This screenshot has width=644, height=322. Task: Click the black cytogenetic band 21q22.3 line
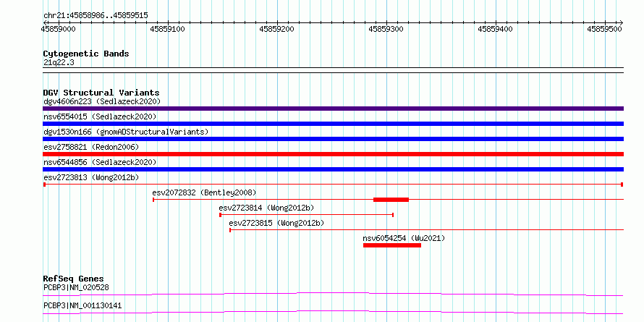coord(333,70)
